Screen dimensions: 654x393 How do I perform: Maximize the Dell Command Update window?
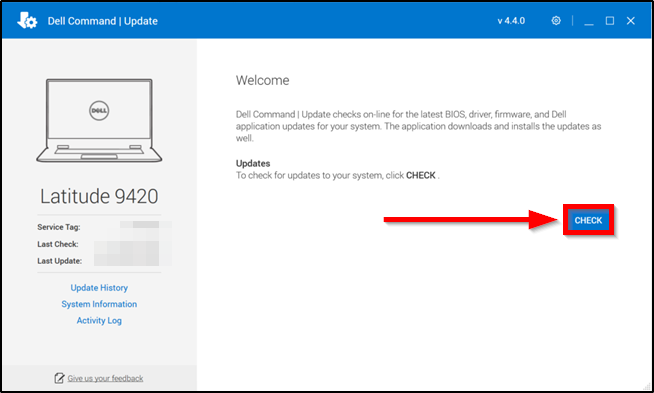[610, 20]
